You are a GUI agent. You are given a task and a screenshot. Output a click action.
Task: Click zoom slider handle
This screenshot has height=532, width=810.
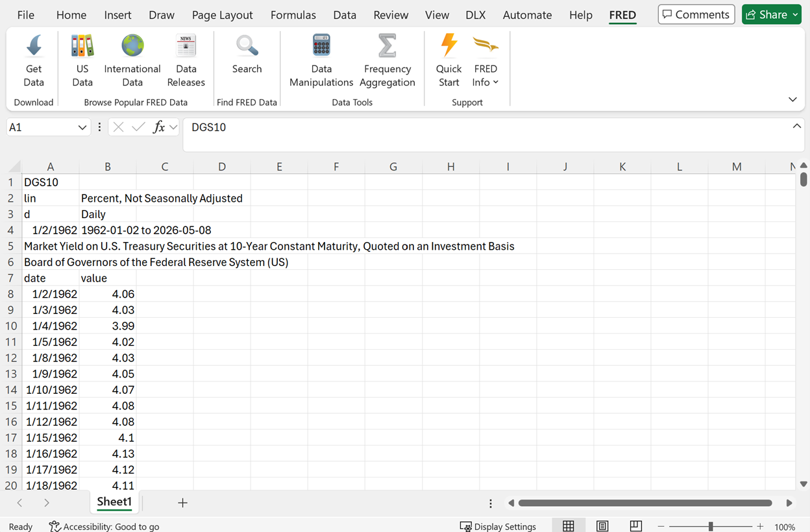711,526
